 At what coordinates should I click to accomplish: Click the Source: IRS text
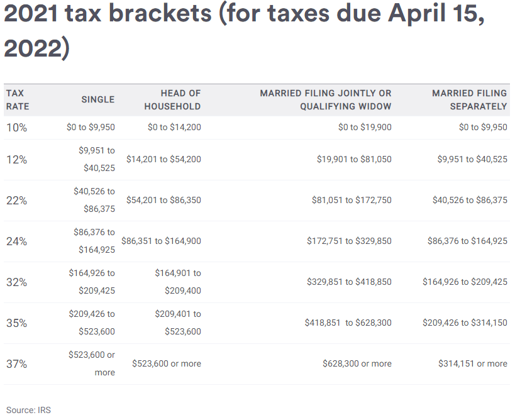(x=28, y=410)
